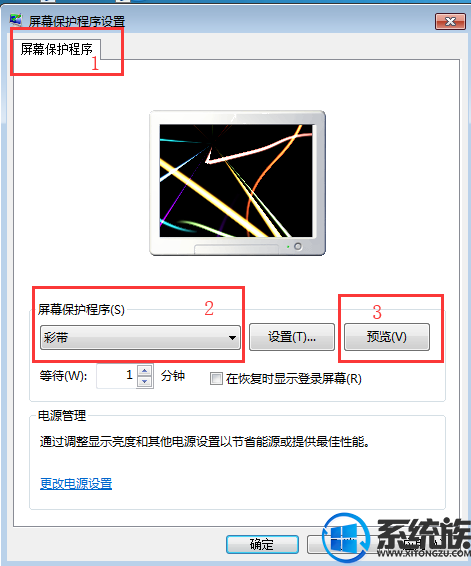The height and width of the screenshot is (566, 471).
Task: Click the 在恢复时显示登录屏幕(R) label text
Action: [x=294, y=379]
